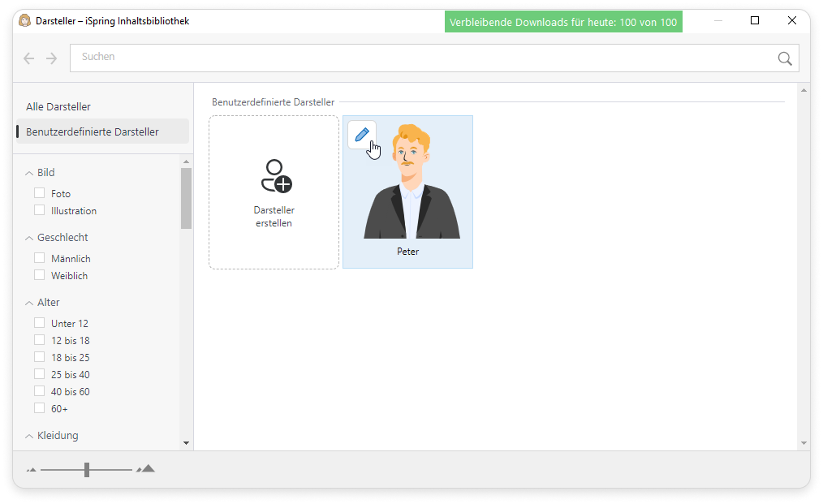Collapse the Geschlecht filter group
Viewport: 823px width, 504px height.
[29, 238]
